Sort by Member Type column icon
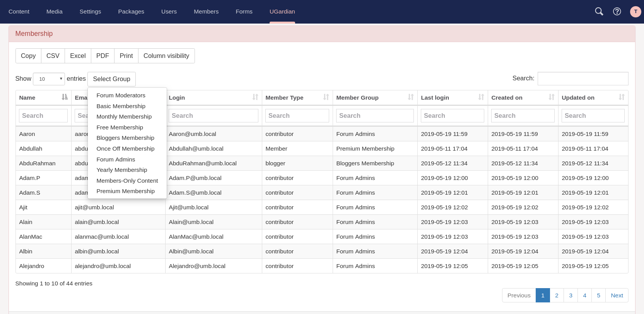 click(326, 97)
